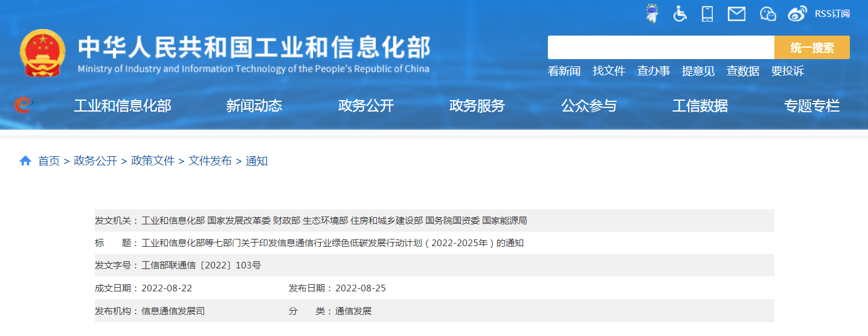Open the 工信数据 navigation menu

click(x=700, y=106)
